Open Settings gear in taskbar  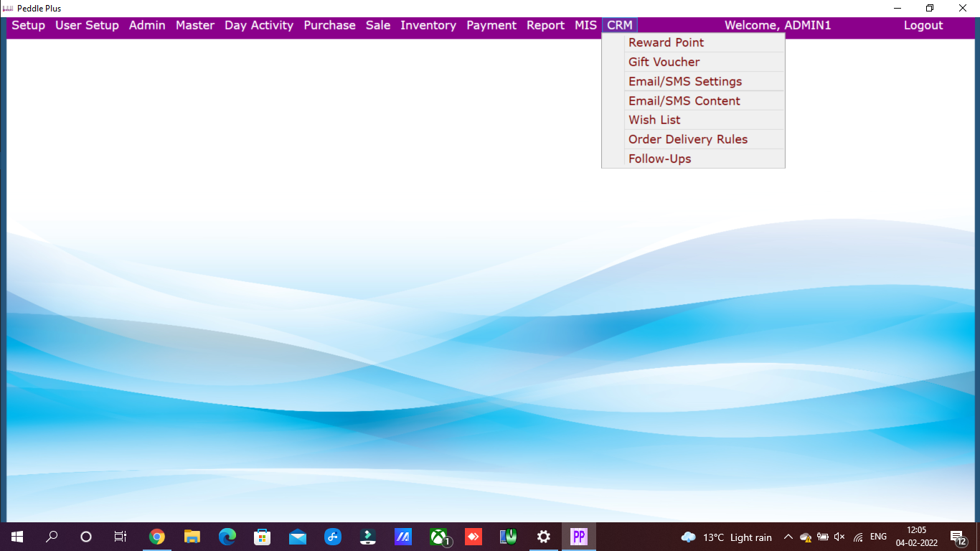543,537
